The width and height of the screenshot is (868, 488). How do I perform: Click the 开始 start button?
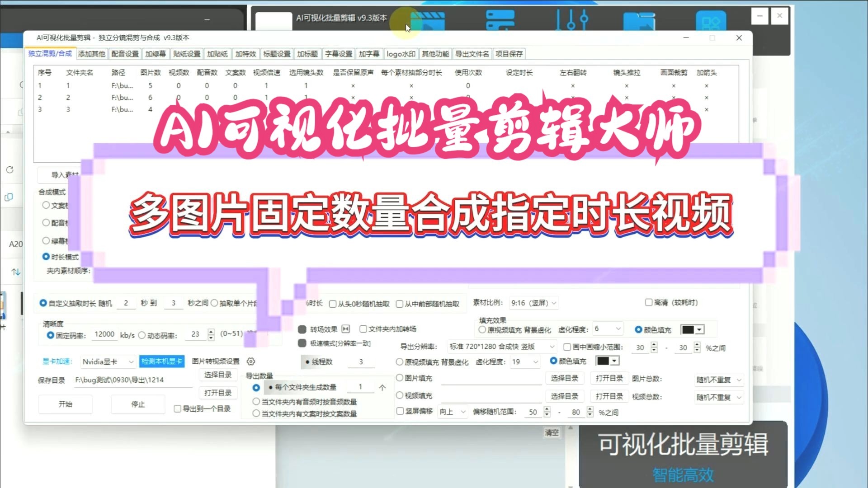[66, 404]
